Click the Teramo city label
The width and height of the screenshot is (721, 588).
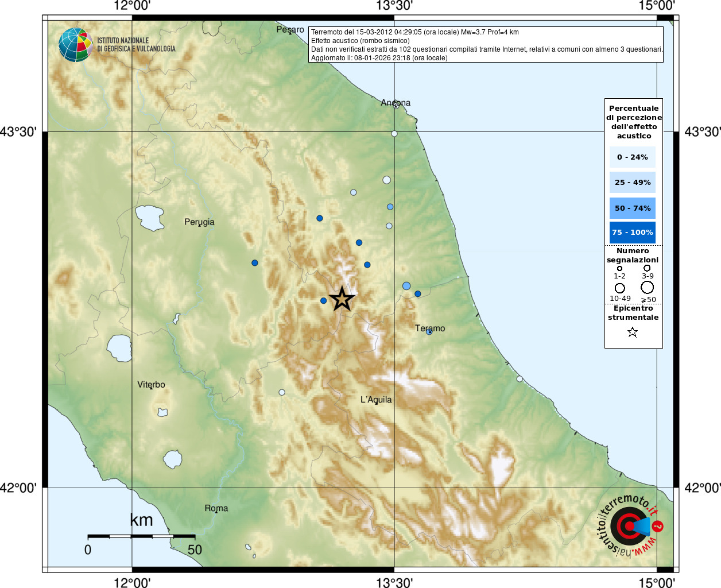click(x=430, y=328)
